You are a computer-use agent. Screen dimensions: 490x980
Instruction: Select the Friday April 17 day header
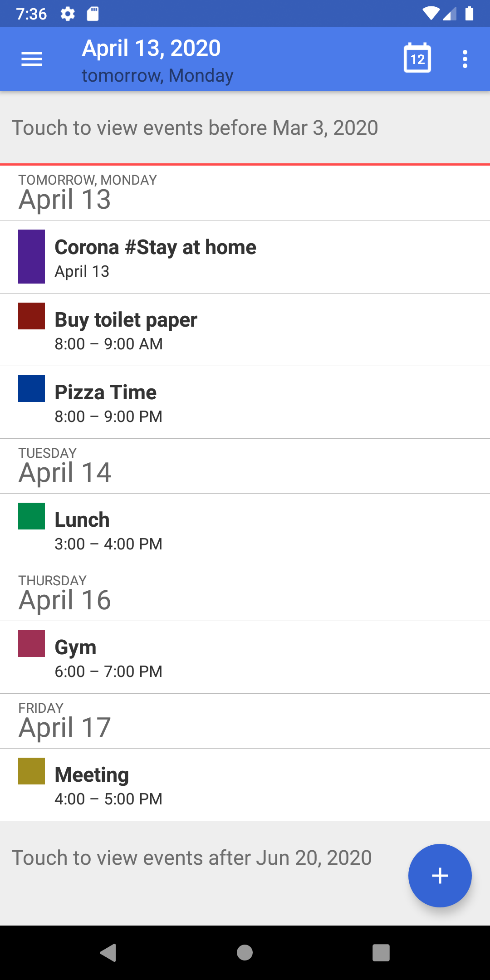pos(65,721)
